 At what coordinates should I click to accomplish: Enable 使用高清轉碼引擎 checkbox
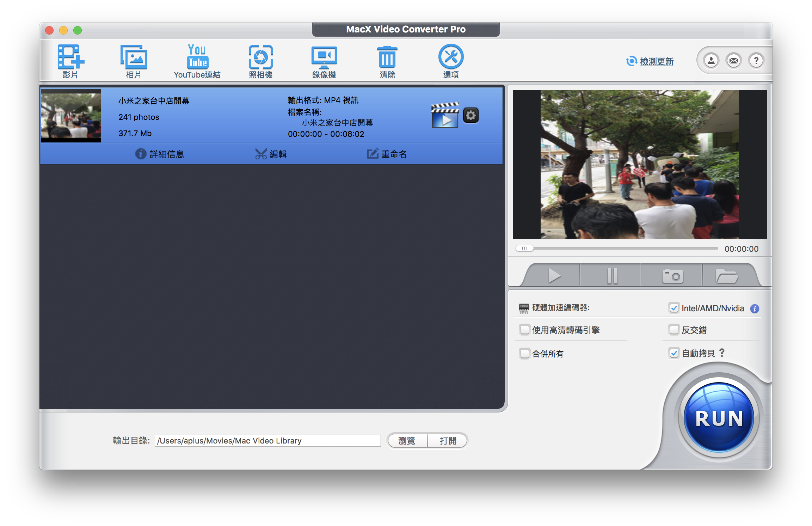(x=524, y=330)
